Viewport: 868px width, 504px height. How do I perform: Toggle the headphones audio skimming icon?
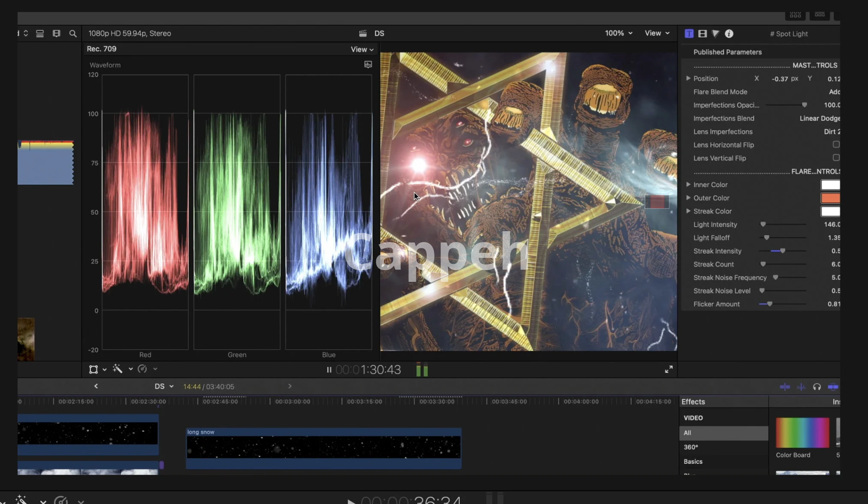(816, 387)
